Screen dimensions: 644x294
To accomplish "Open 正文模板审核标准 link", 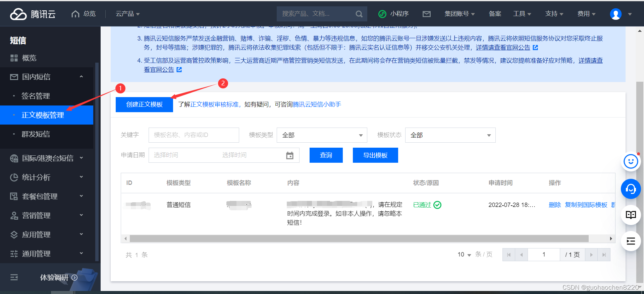I will click(214, 104).
